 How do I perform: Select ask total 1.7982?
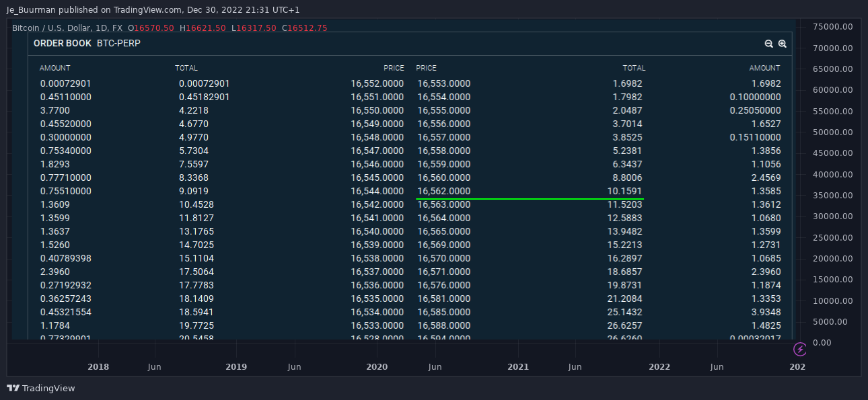pos(628,97)
